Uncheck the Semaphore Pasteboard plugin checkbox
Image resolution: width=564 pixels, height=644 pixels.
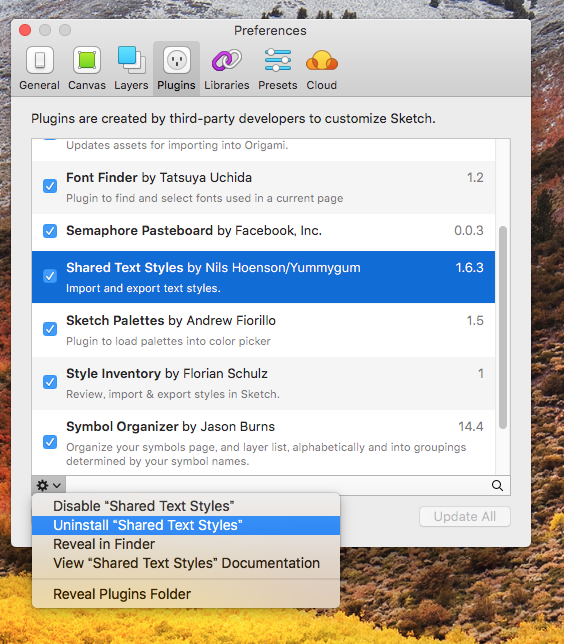pyautogui.click(x=50, y=231)
